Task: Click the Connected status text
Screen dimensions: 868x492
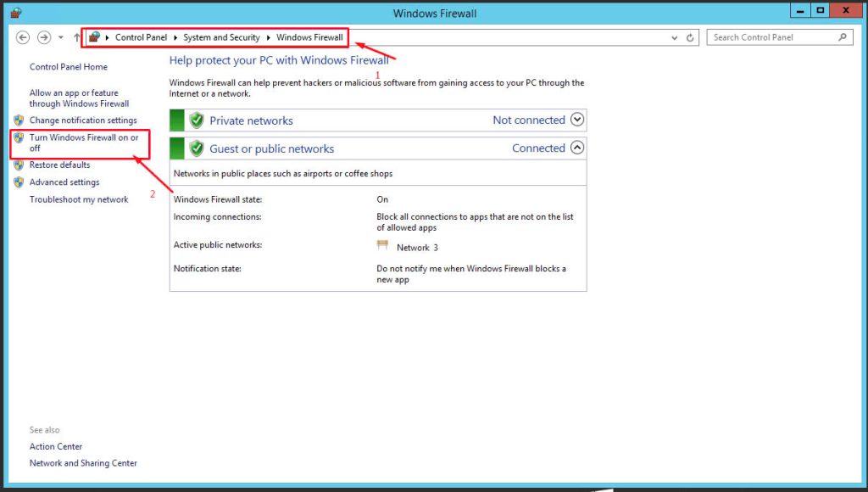Action: pos(538,148)
